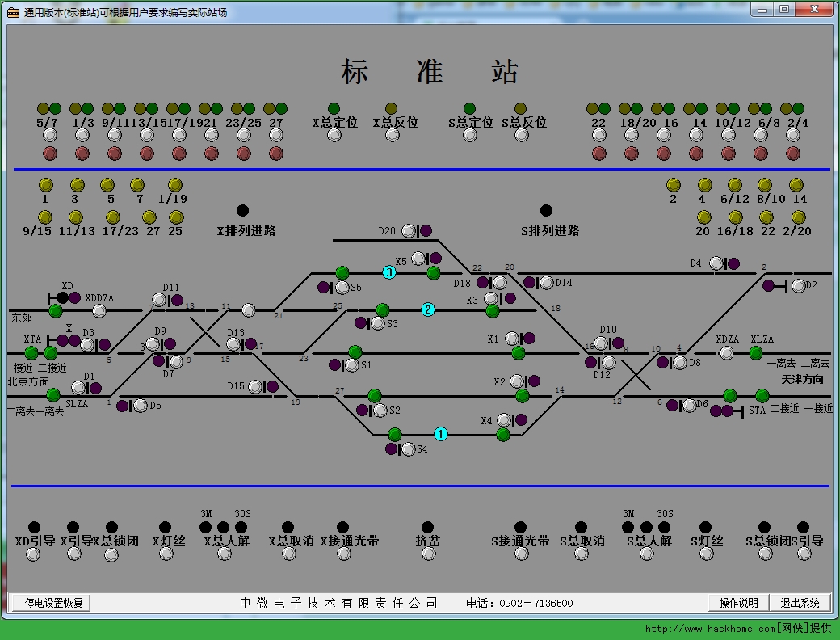This screenshot has width=840, height=640.
Task: Click the D9 shunting signal button
Action: pos(153,343)
